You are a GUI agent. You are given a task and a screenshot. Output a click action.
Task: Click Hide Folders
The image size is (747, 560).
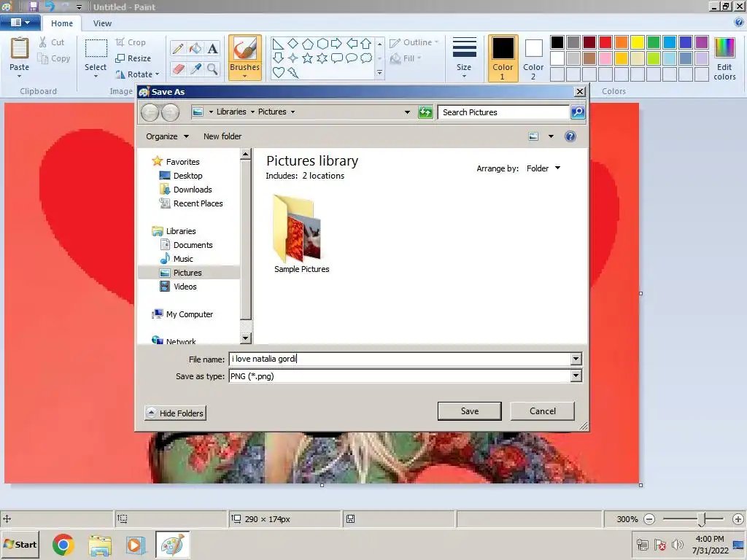175,413
